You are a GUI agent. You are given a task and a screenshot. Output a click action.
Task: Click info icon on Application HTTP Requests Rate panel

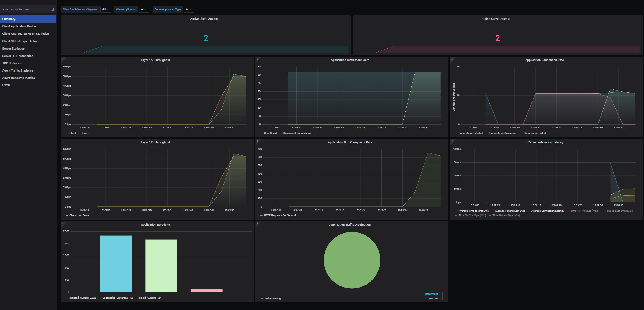[257, 141]
